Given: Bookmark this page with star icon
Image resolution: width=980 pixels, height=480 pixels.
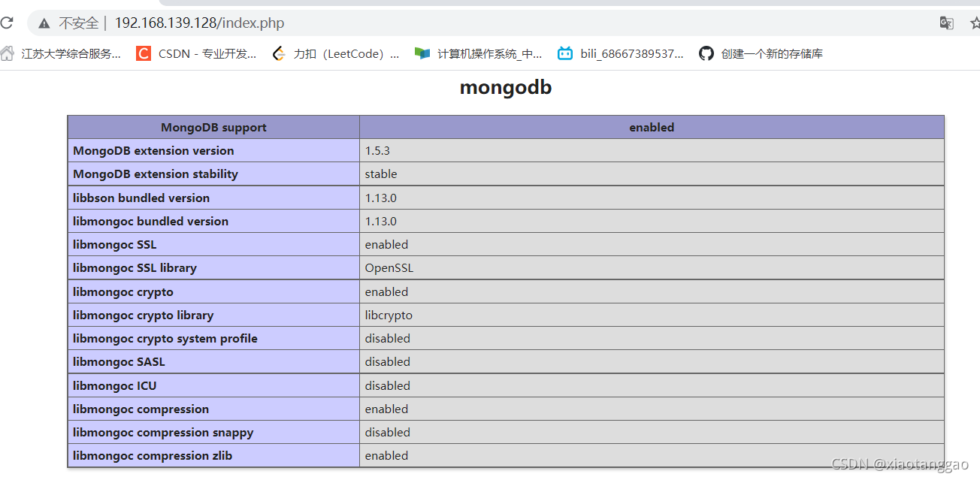Looking at the screenshot, I should click(x=975, y=23).
